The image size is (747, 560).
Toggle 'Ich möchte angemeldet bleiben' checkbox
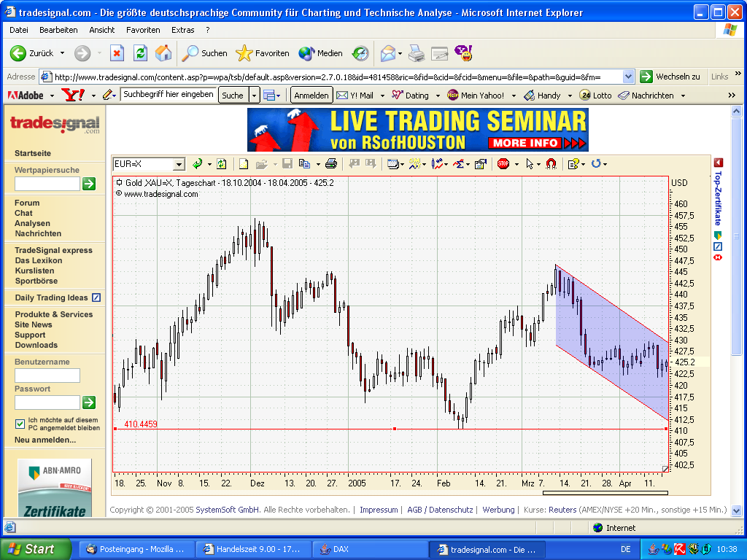click(x=20, y=424)
